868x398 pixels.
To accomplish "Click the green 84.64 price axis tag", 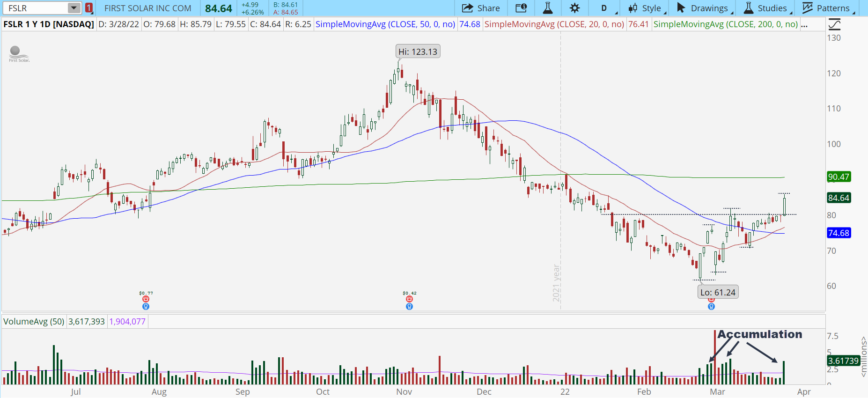I will (839, 198).
